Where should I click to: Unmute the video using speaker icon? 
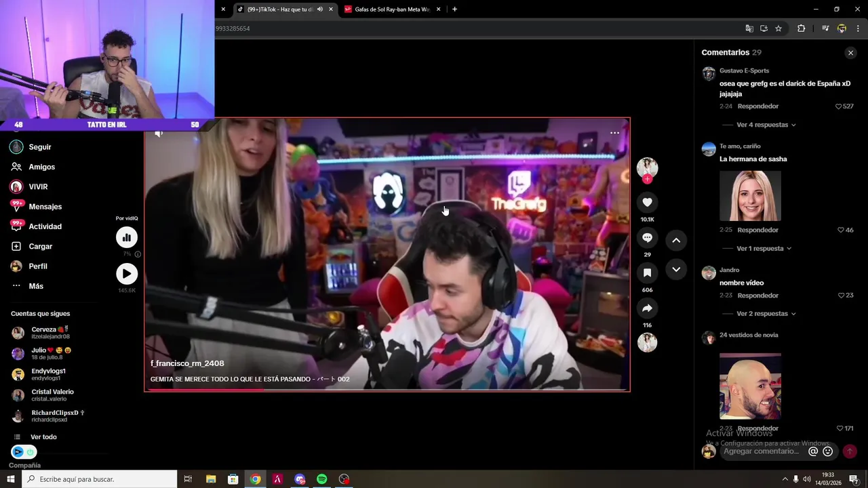(159, 134)
